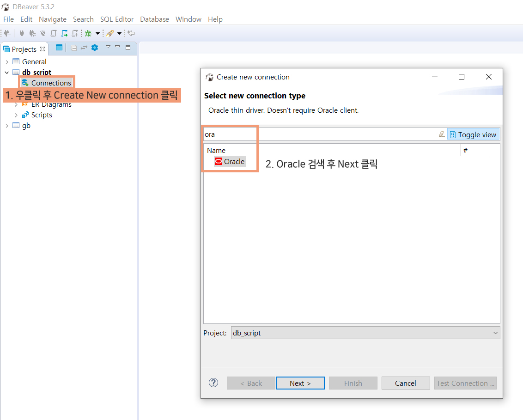Minimize the Projects panel
Viewport: 523px width, 420px height.
click(117, 47)
